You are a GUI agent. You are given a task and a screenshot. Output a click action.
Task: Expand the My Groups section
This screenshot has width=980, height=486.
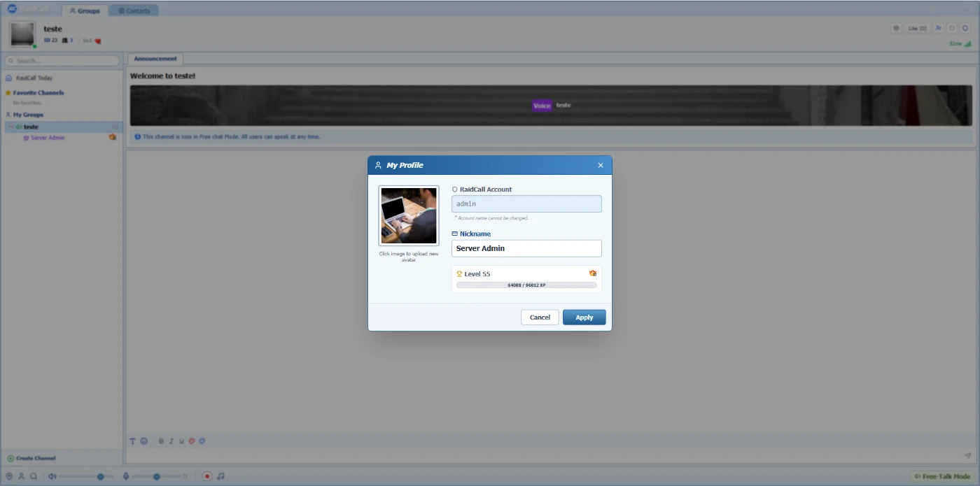(x=28, y=115)
